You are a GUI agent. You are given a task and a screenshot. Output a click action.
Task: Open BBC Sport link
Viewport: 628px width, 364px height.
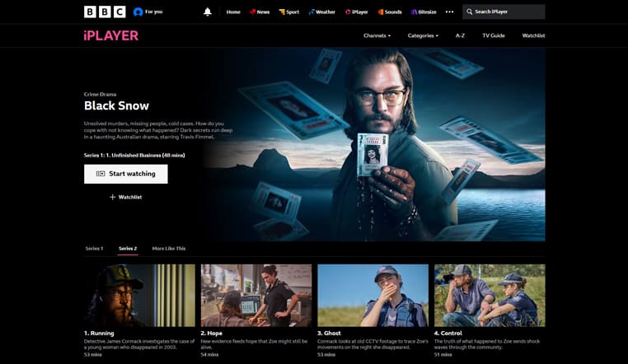pyautogui.click(x=288, y=12)
